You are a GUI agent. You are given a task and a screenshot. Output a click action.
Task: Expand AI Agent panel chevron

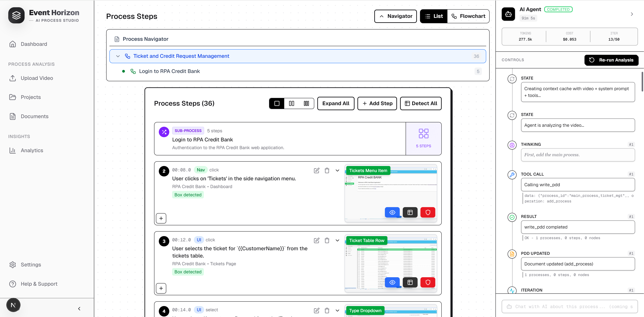[x=632, y=14]
